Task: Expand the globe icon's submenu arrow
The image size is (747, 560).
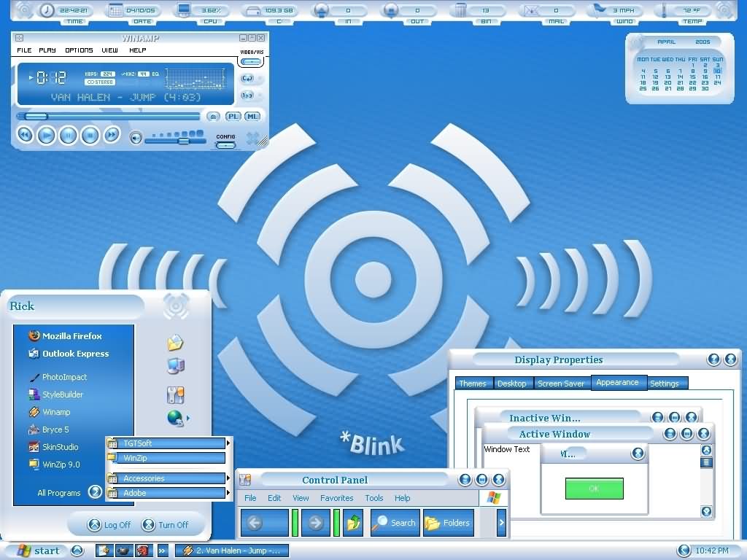Action: click(x=187, y=418)
